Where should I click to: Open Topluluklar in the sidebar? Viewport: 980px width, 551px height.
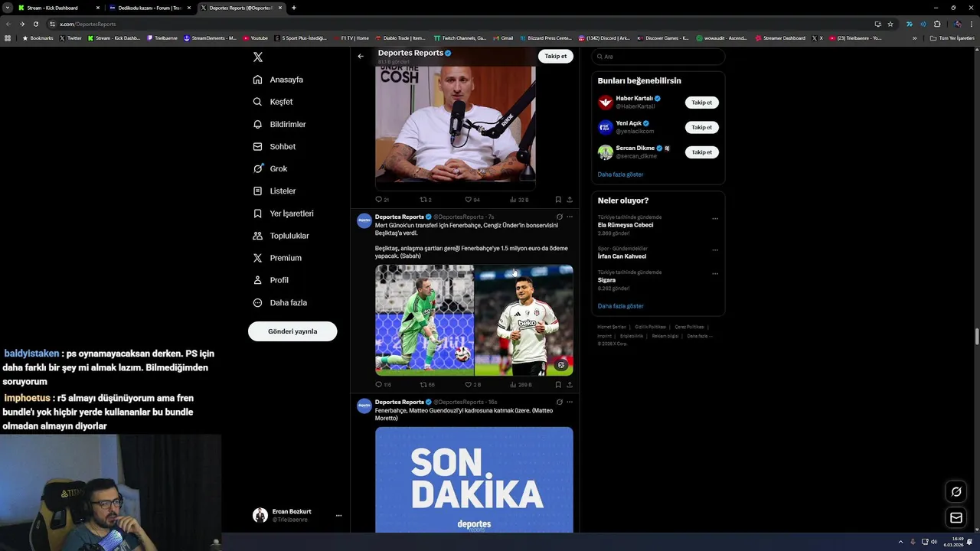tap(281, 236)
